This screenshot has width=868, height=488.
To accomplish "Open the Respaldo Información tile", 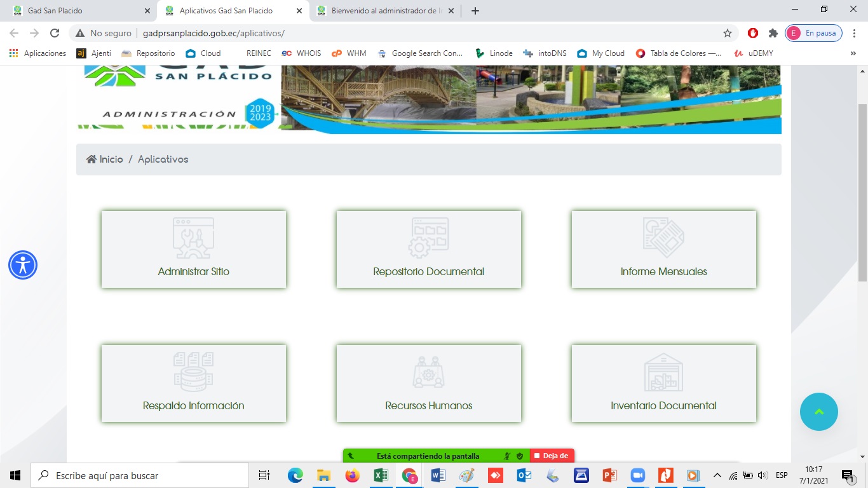I will tap(193, 383).
